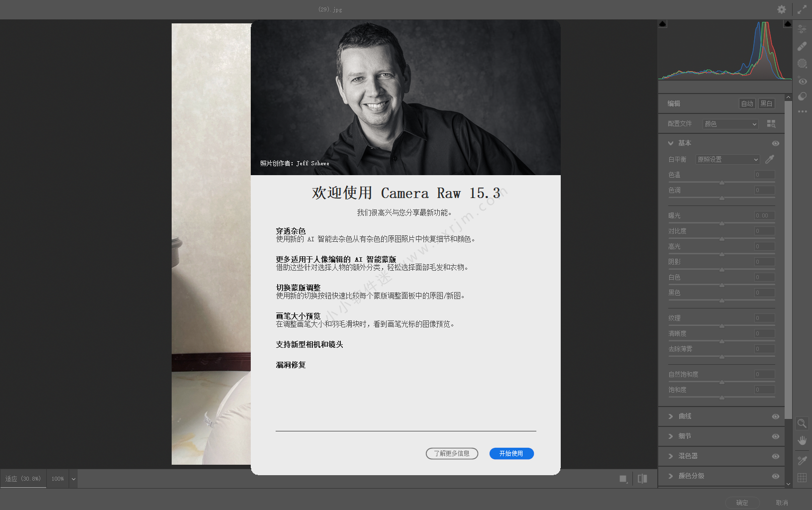Click the 清晰度 value field

pos(764,333)
